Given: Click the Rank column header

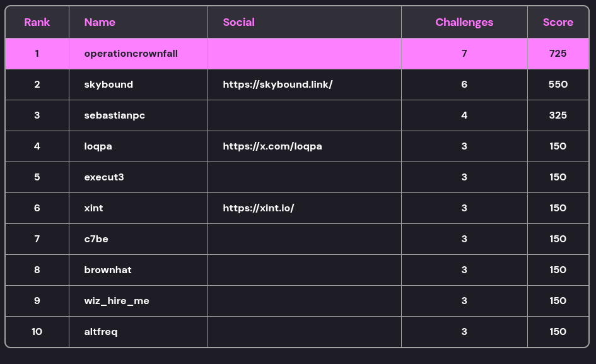Looking at the screenshot, I should coord(37,22).
